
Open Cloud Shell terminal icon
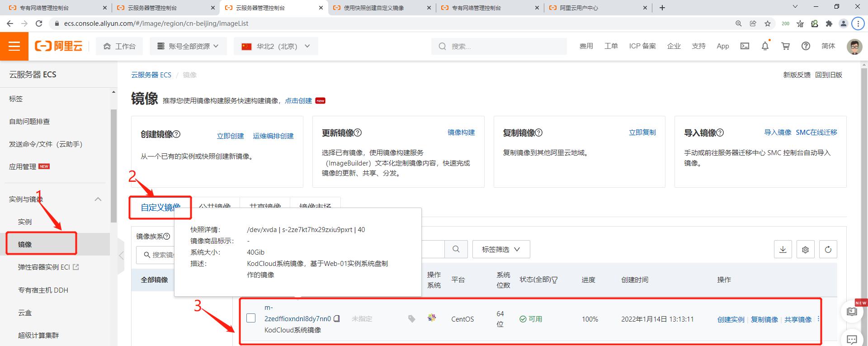[745, 46]
